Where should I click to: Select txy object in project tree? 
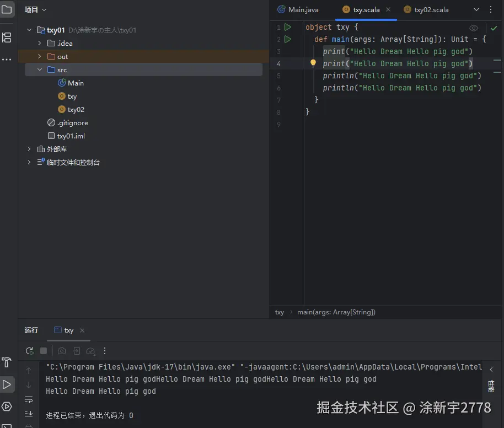point(67,96)
